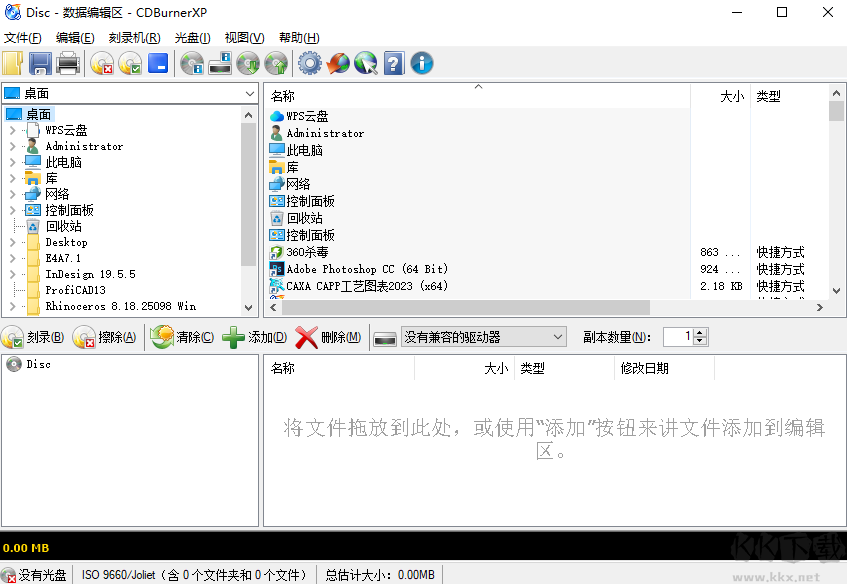
Task: Open the 光盘(I) menu
Action: [x=192, y=38]
